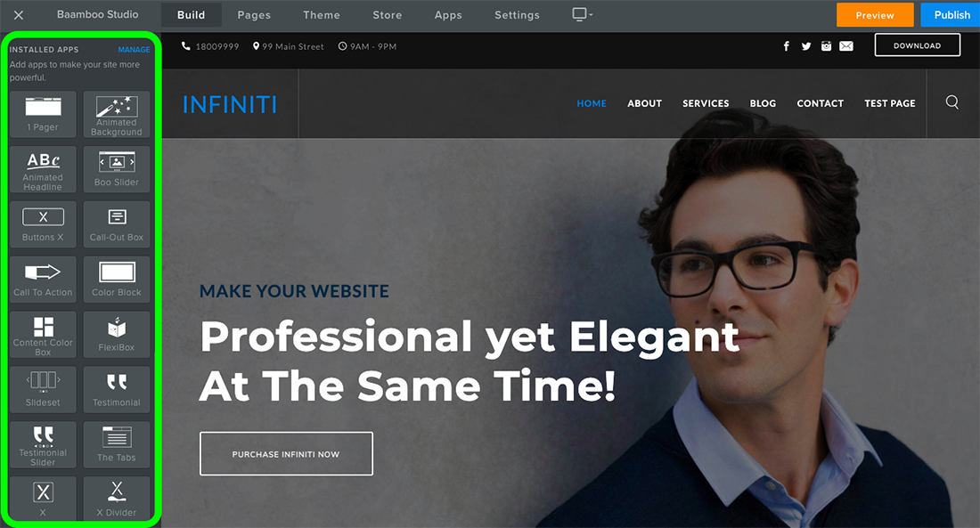
Task: Select the Animated Background app
Action: (116, 114)
